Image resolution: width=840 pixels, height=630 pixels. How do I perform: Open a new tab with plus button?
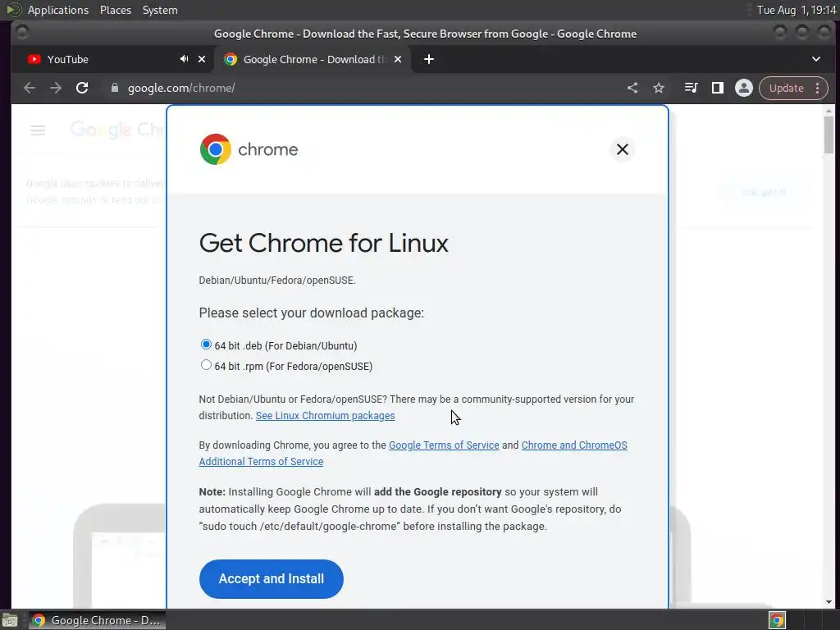(429, 59)
